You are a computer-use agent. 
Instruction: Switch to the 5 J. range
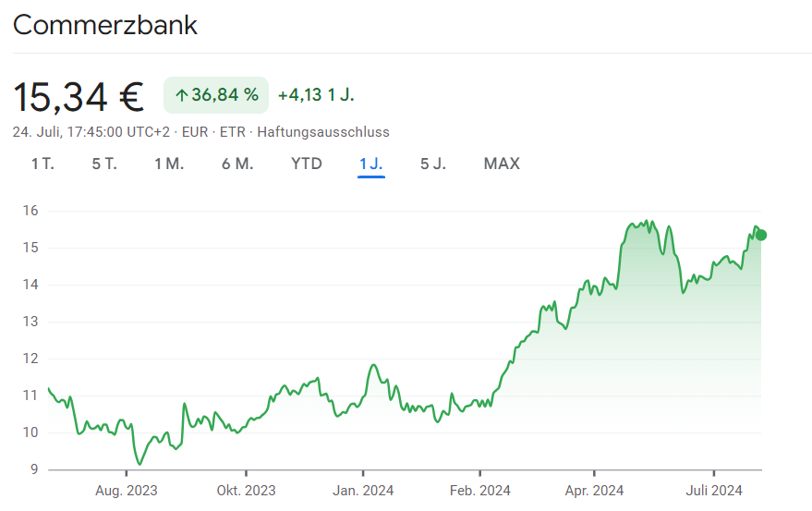pos(433,164)
